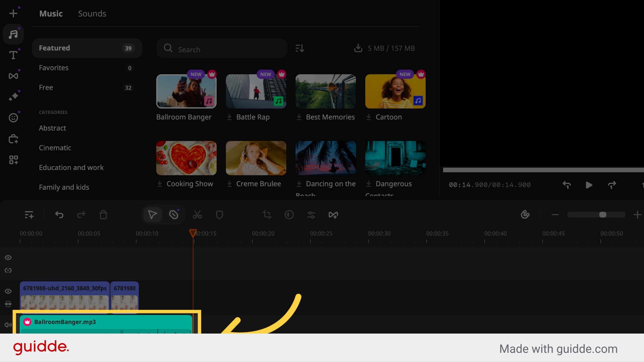Toggle track linking with chain icon
Screen dimensions: 644x362
tap(8, 270)
